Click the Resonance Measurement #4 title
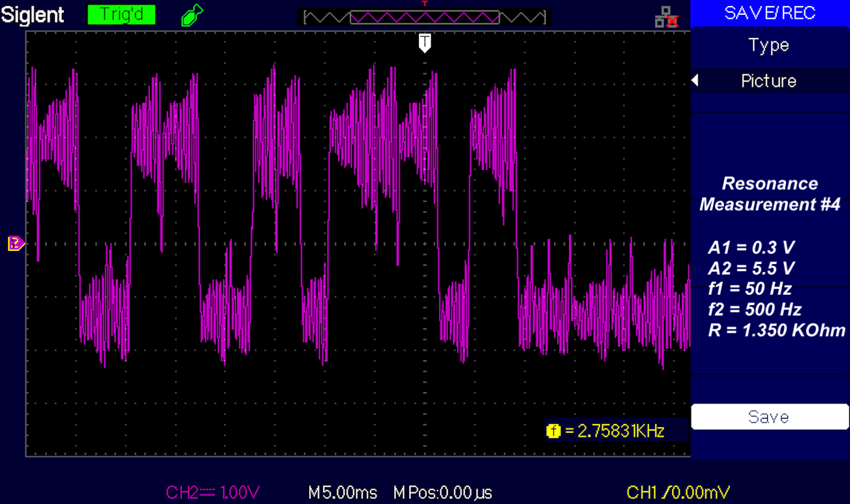The width and height of the screenshot is (850, 504). click(x=770, y=194)
